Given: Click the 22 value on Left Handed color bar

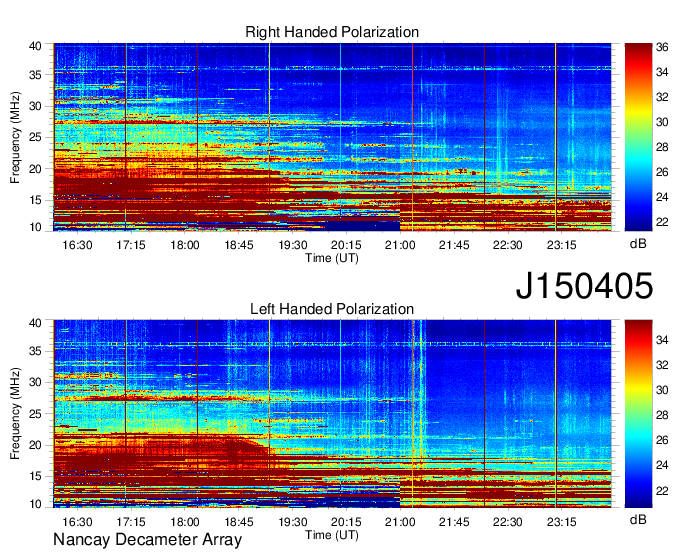Looking at the screenshot, I should [662, 491].
